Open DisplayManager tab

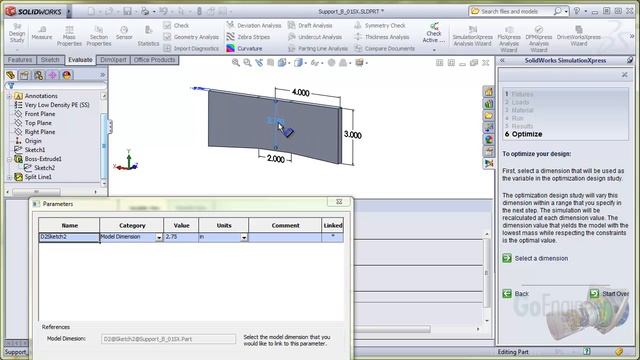67,75
